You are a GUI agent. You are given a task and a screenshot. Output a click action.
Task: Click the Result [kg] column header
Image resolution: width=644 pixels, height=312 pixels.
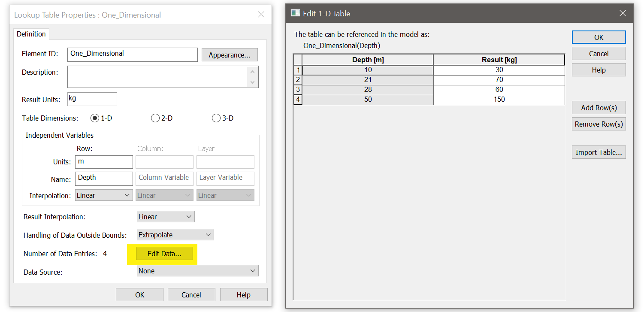(499, 60)
